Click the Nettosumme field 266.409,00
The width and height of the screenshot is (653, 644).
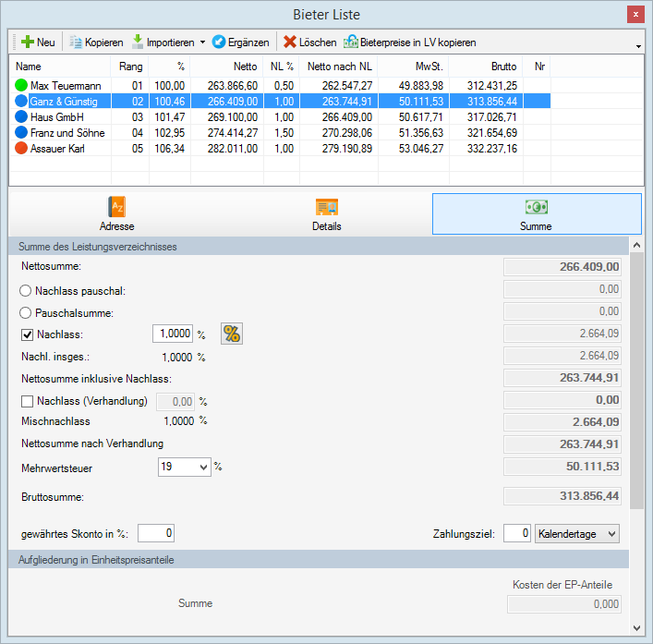tap(562, 267)
